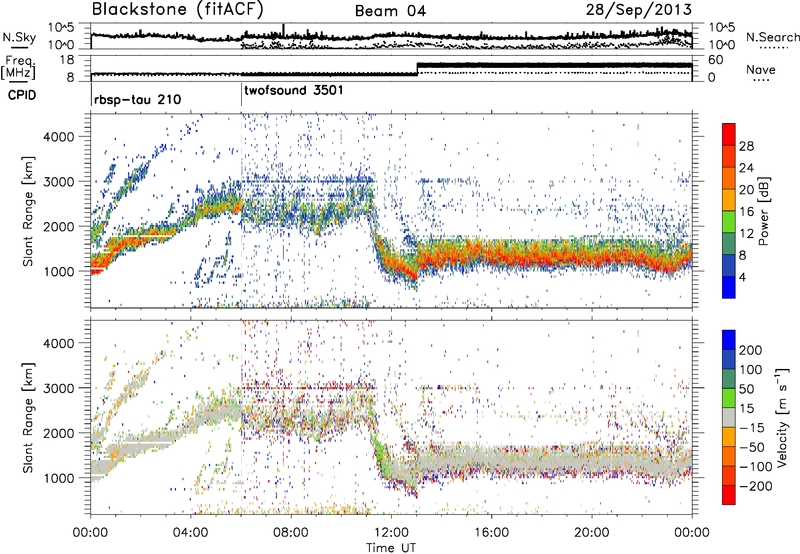Select the '24' tick on Power colorbar
This screenshot has height=554, width=800.
click(x=746, y=168)
